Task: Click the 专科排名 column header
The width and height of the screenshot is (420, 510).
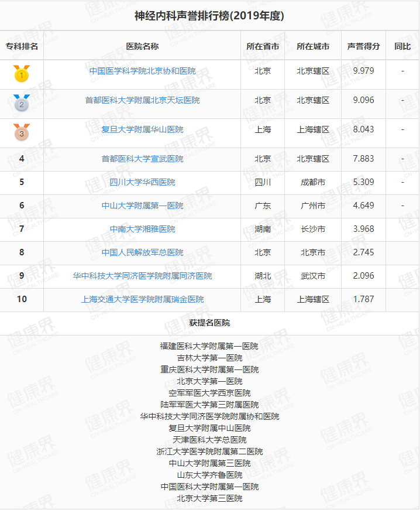Action: [x=22, y=46]
